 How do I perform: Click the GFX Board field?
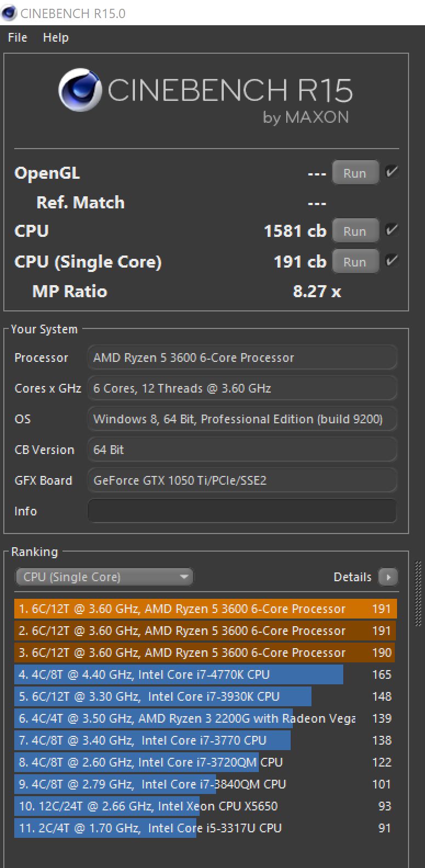242,480
